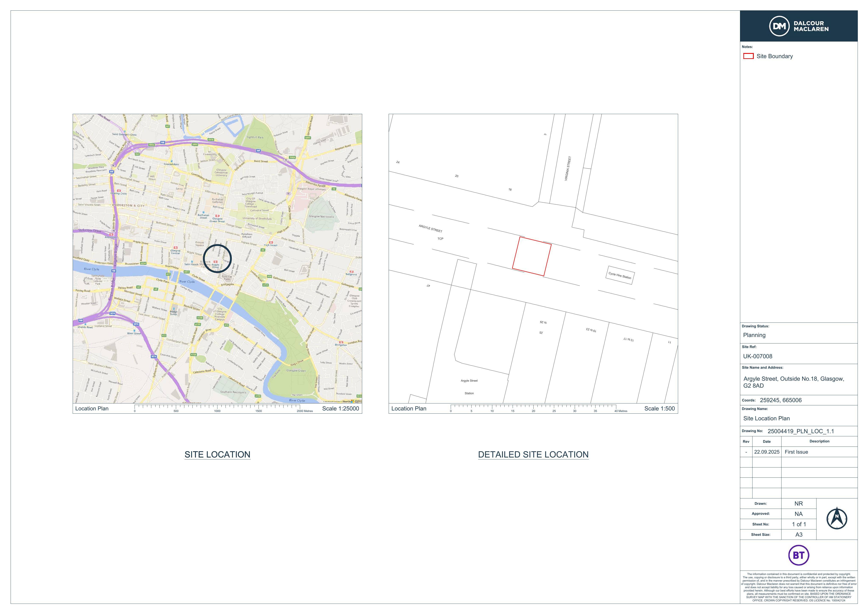Click 'Sighthill Park' on the city map

coord(255,137)
